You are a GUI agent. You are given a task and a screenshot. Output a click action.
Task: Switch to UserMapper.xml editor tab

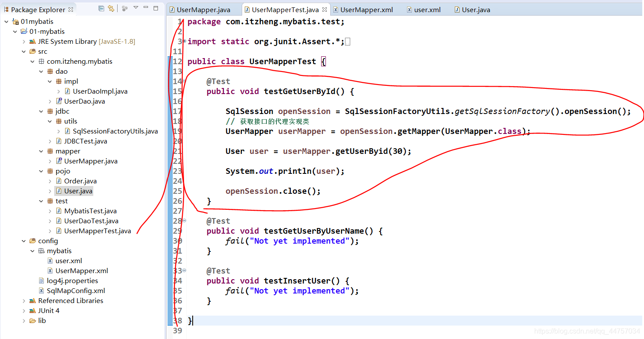(x=362, y=10)
